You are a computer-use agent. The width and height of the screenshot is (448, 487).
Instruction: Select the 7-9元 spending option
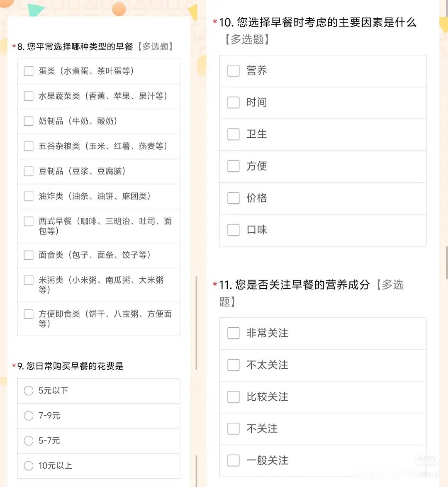pyautogui.click(x=29, y=416)
